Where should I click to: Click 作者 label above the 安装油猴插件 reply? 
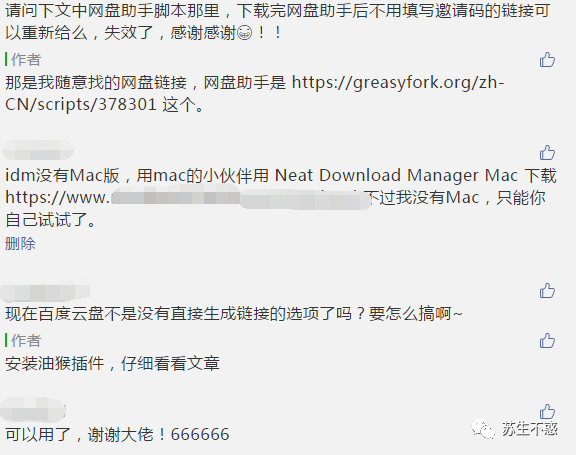point(26,340)
